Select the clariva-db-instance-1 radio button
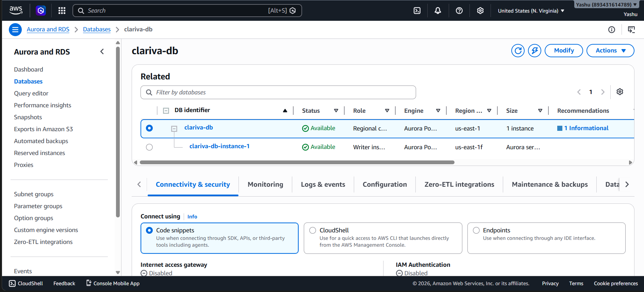This screenshot has height=292, width=644. [149, 147]
